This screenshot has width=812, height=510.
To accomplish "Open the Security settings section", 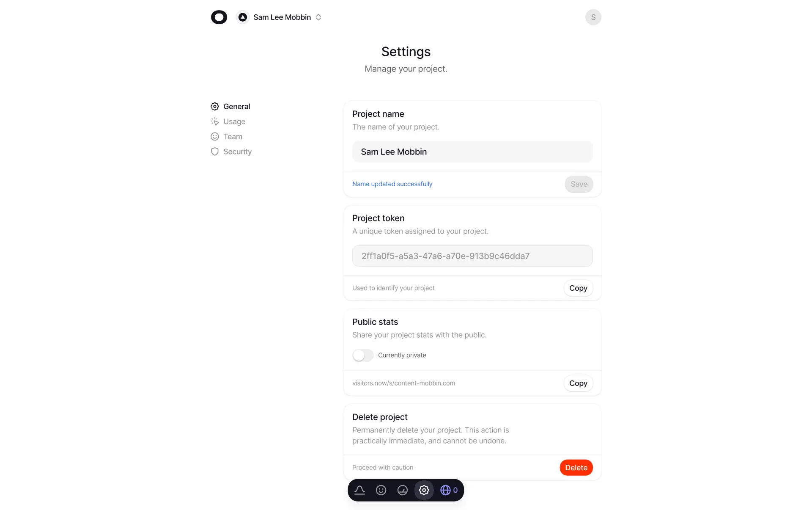I will pos(231,152).
